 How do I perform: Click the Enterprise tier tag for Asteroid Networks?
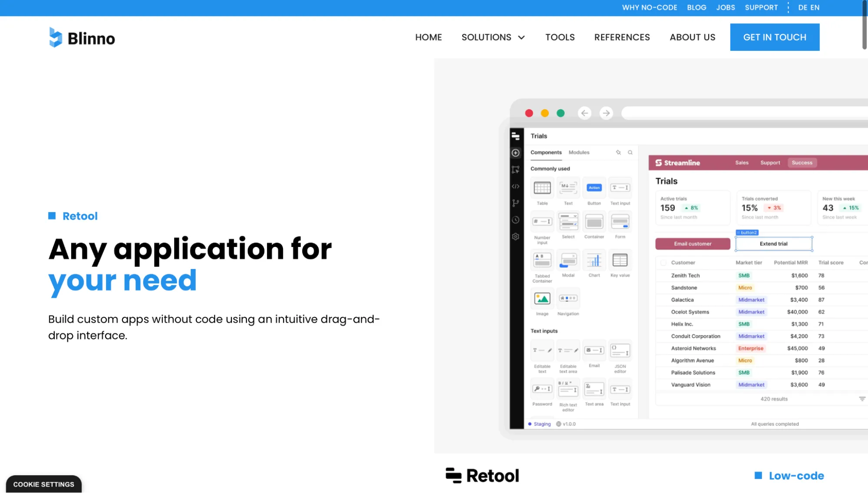750,348
